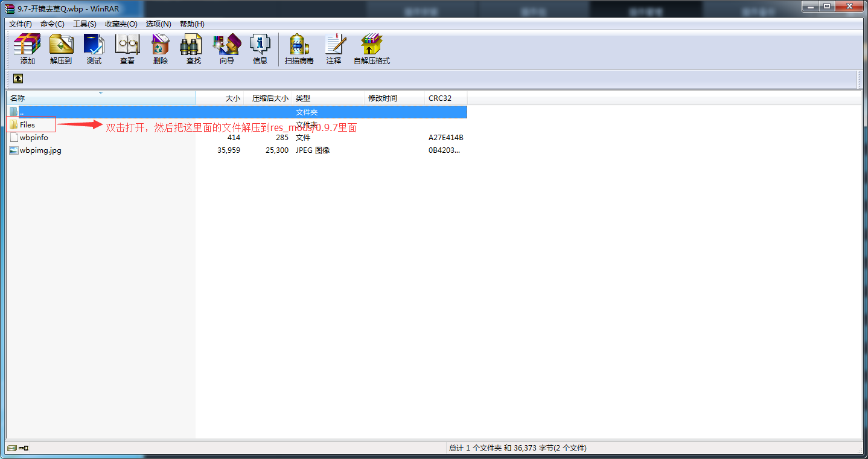Click the packed size value 25,300
The image size is (868, 459).
[277, 150]
